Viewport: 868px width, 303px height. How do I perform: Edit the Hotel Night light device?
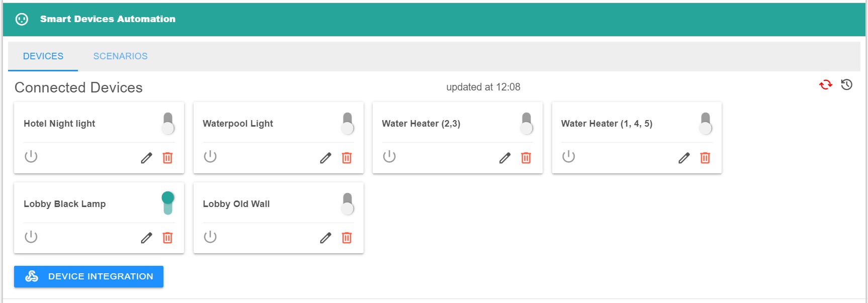pos(146,158)
